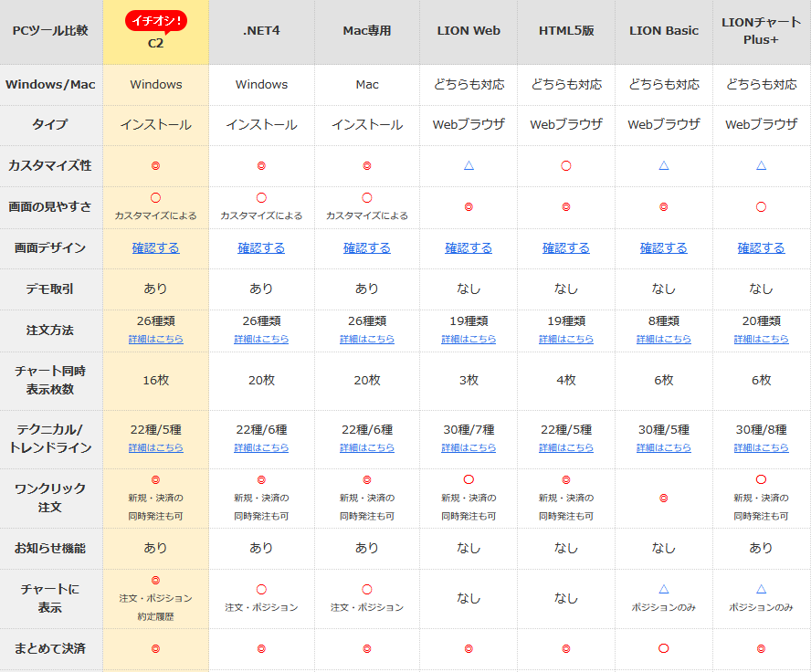Open 確認する link in C2 column

155,248
